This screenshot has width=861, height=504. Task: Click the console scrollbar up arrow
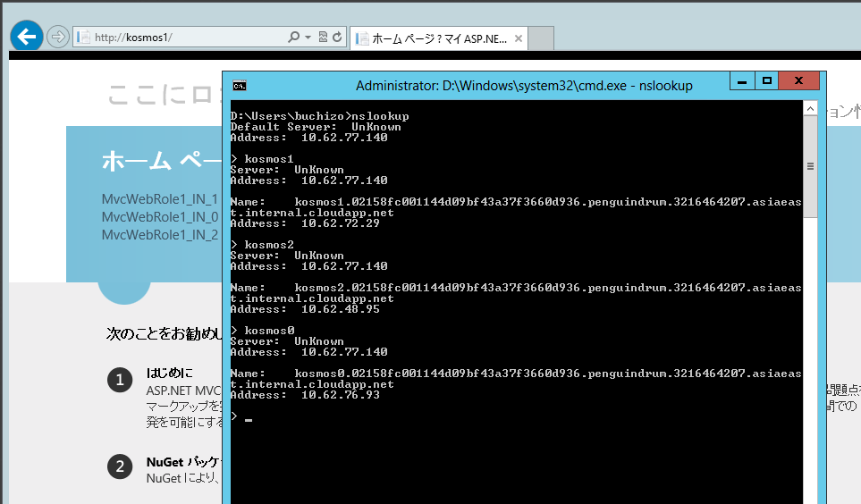(x=810, y=108)
